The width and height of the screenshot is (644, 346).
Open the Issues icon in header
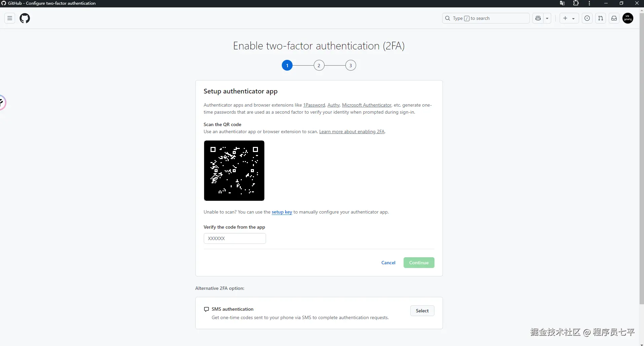pos(587,18)
